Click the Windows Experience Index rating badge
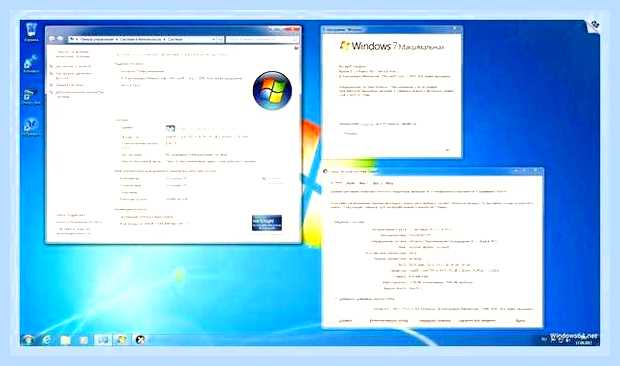This screenshot has height=366, width=620. pos(170,128)
